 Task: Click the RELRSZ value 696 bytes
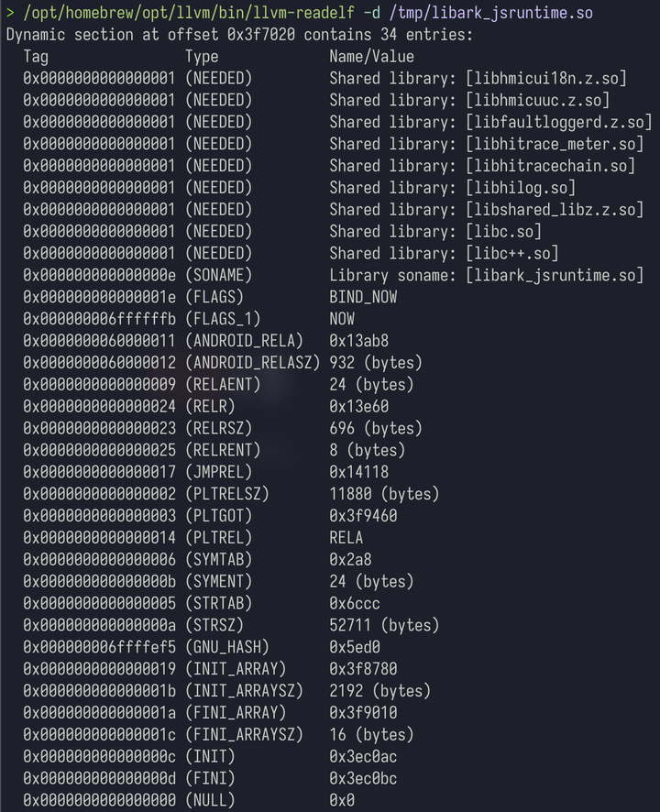click(376, 428)
